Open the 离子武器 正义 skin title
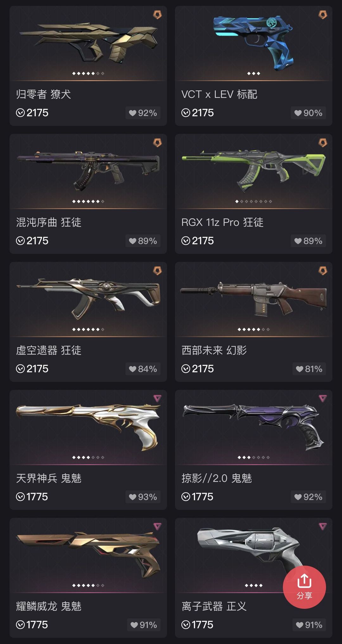 click(x=214, y=606)
